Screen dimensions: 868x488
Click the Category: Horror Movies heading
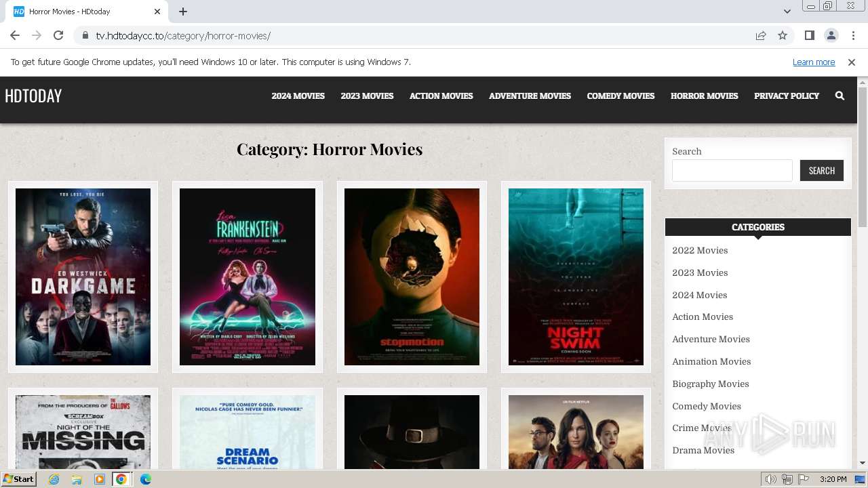coord(330,149)
